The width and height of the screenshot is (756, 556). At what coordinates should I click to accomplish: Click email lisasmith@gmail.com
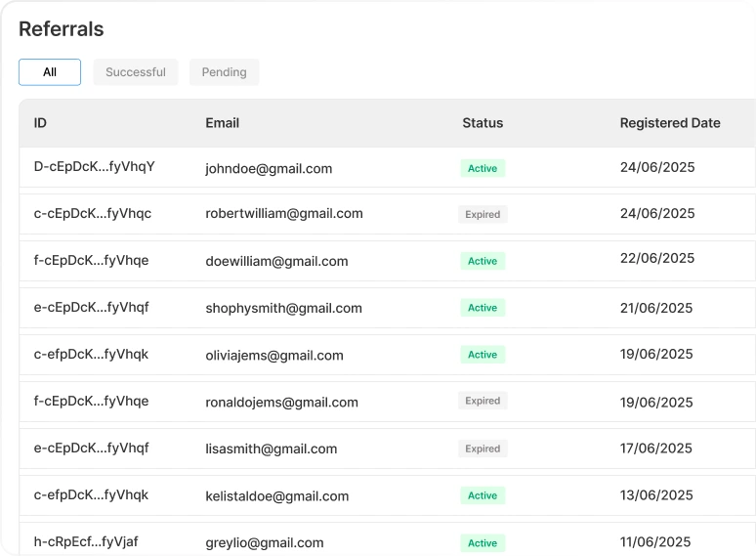point(271,449)
